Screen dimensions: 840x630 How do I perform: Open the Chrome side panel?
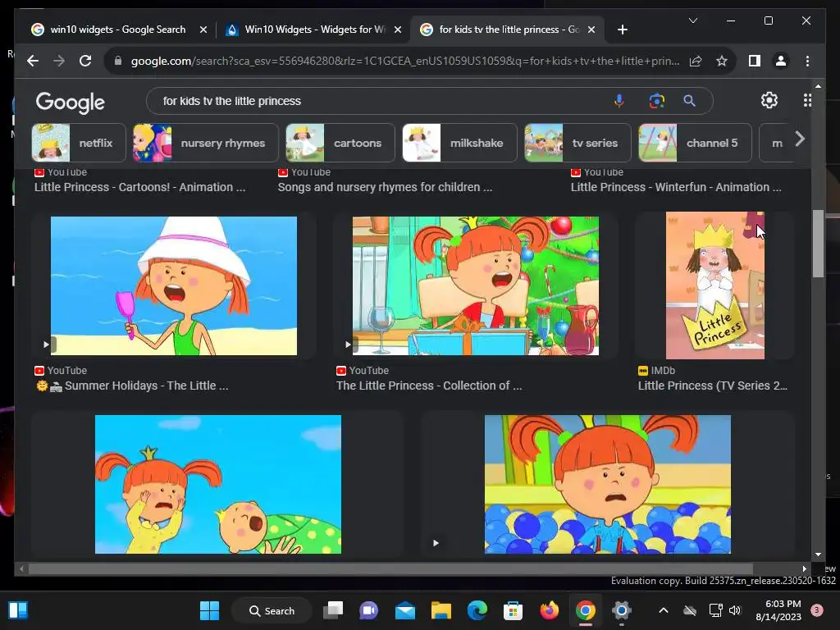coord(755,61)
